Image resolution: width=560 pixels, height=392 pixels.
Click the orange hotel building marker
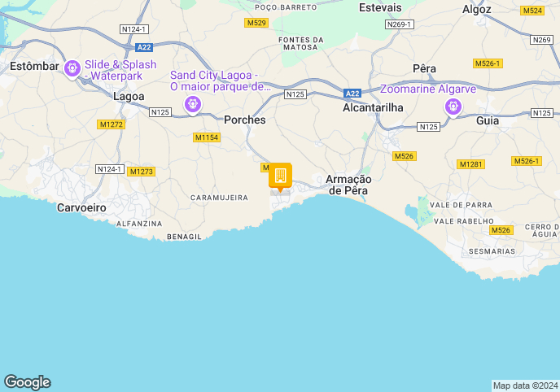(x=280, y=177)
